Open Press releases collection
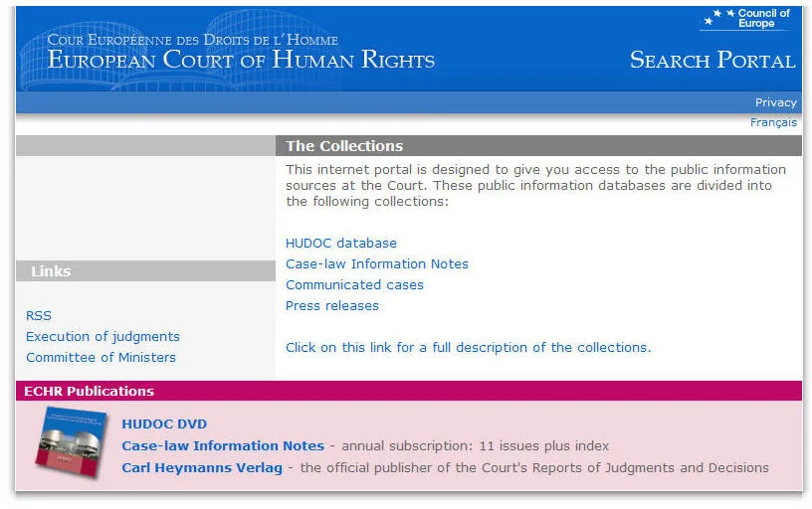This screenshot has height=509, width=812. pos(331,306)
